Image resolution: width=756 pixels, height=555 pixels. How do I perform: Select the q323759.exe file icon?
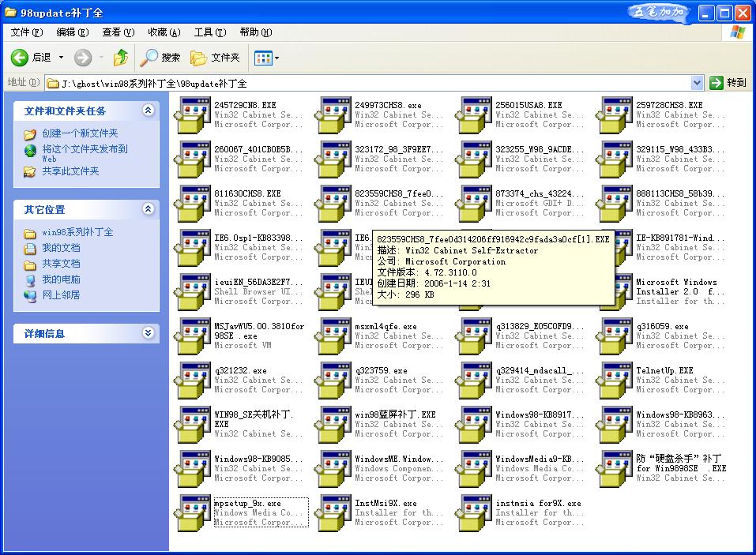(x=333, y=381)
